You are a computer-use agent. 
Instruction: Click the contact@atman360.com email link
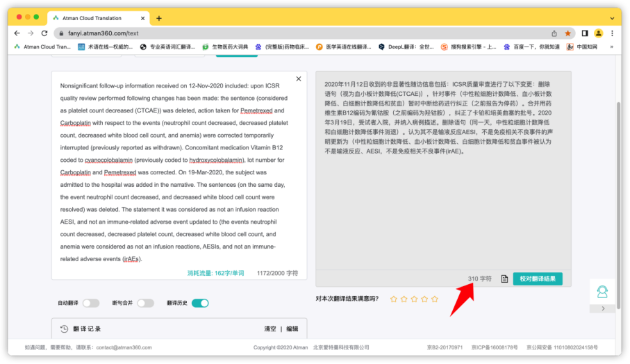coord(124,347)
